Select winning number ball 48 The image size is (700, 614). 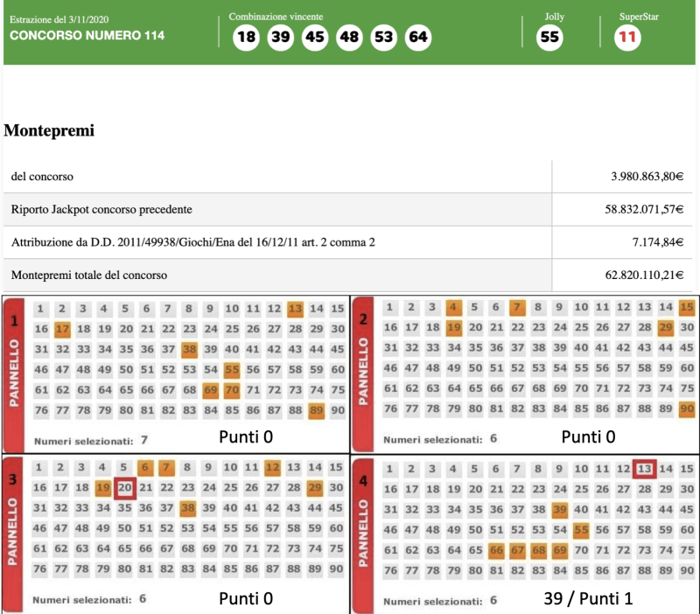(349, 38)
